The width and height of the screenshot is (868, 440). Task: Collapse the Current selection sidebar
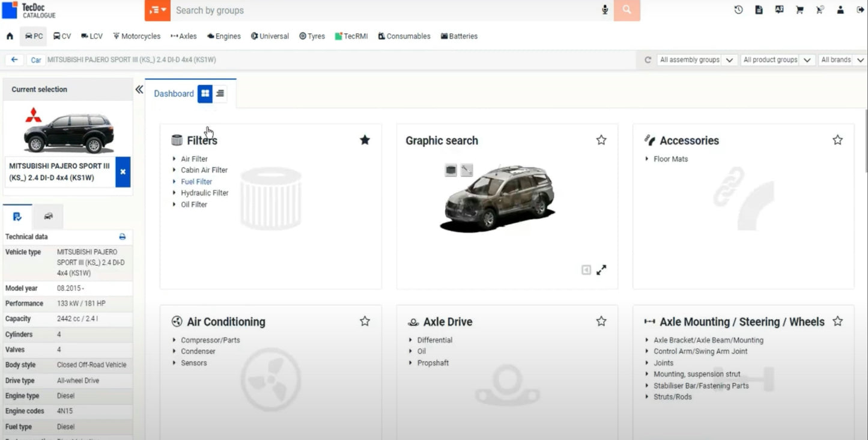point(139,90)
